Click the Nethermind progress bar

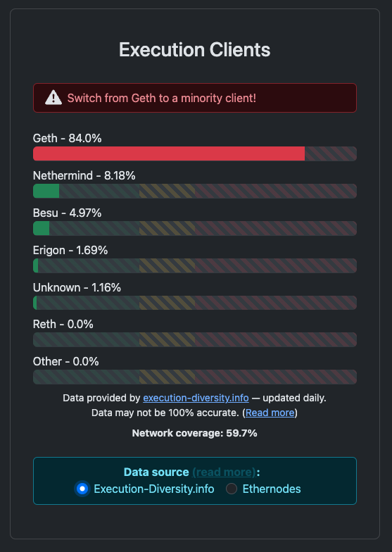point(195,192)
